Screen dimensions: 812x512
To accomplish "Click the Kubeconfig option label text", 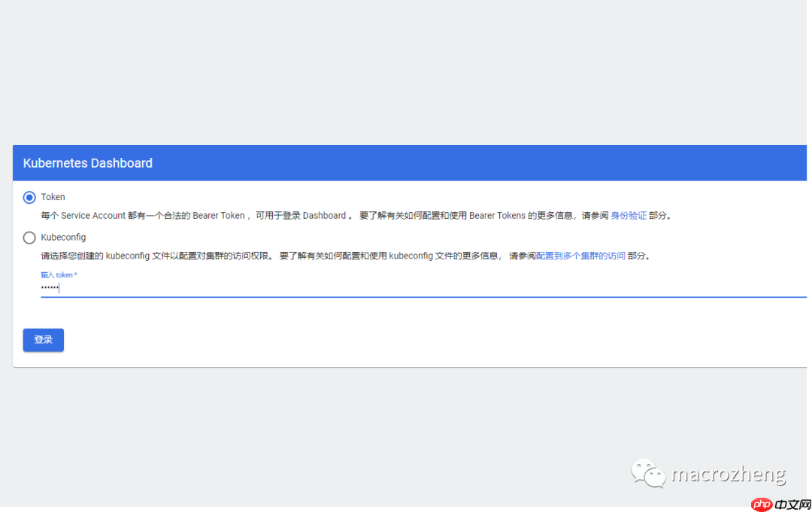I will [x=65, y=237].
